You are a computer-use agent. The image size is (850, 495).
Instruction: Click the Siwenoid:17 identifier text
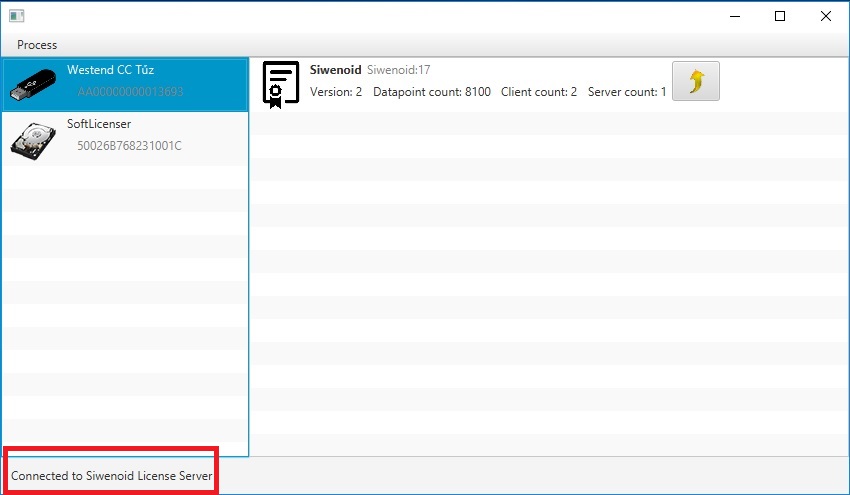399,70
